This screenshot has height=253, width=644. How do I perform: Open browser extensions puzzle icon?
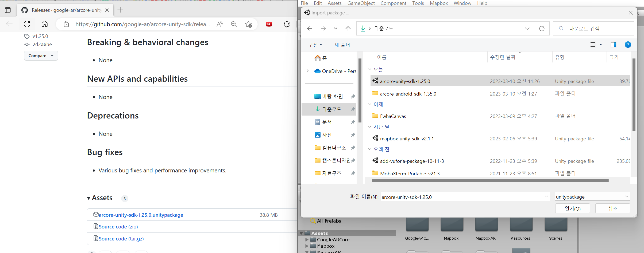tap(287, 24)
